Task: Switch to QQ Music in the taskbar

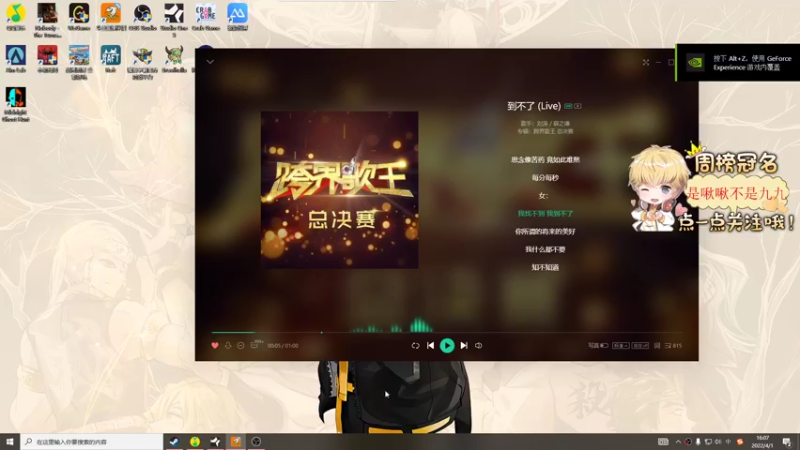Action: tap(194, 441)
